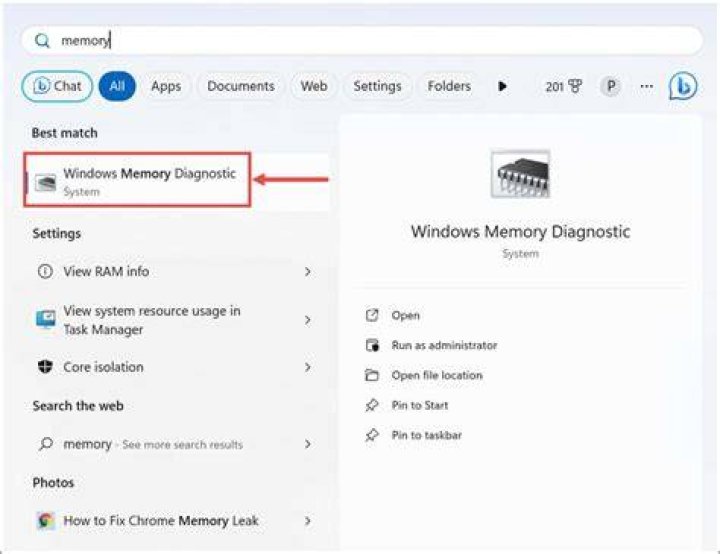
Task: Select the All filter tab
Action: pyautogui.click(x=117, y=86)
